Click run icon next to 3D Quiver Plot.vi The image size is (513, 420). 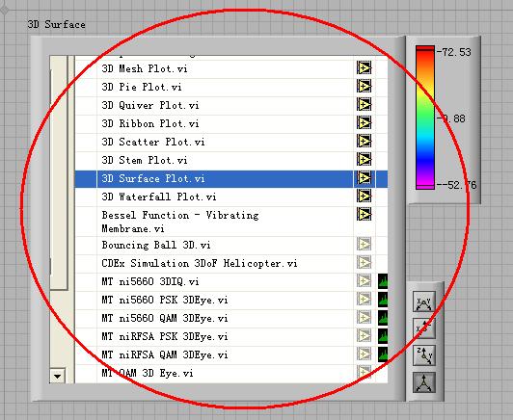click(364, 105)
